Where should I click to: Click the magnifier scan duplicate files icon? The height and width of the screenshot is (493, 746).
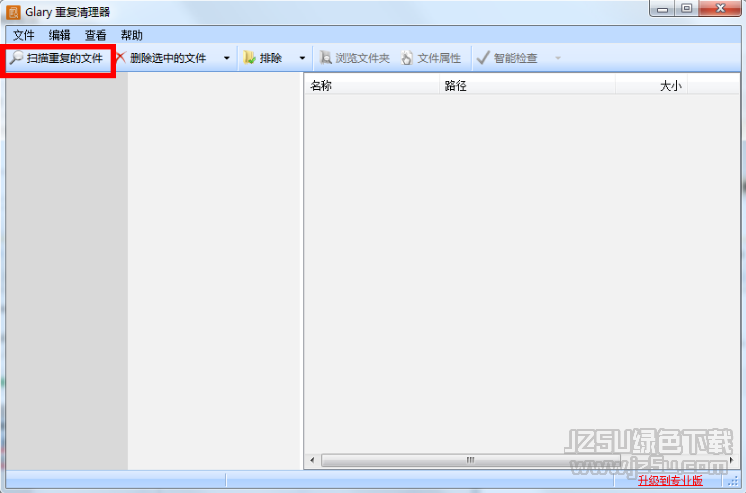point(16,58)
